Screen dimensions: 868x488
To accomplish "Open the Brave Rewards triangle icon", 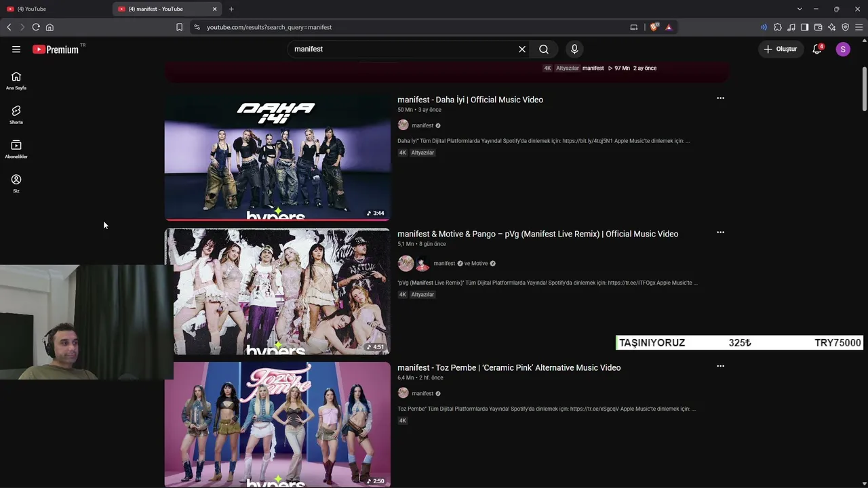I will point(669,27).
